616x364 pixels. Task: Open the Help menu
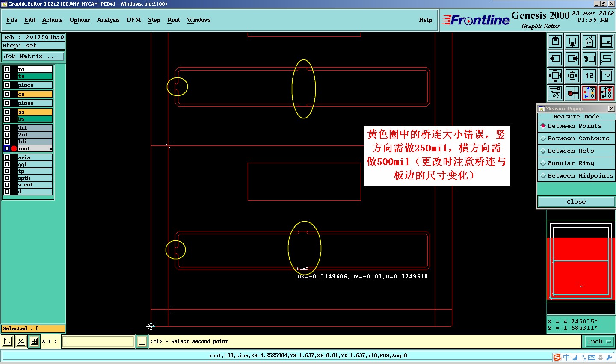pyautogui.click(x=426, y=20)
